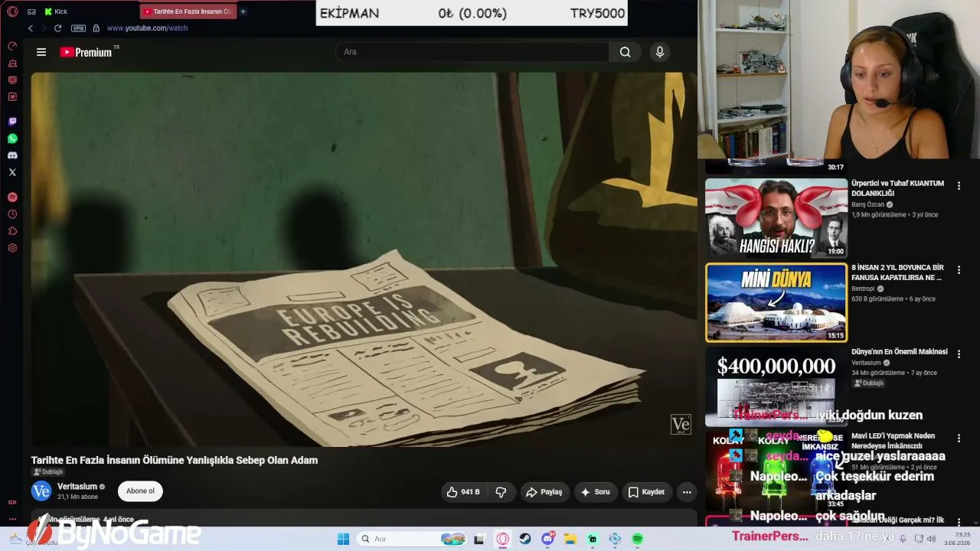Open Opera settings gear in sidebar
980x551 pixels.
(x=12, y=248)
